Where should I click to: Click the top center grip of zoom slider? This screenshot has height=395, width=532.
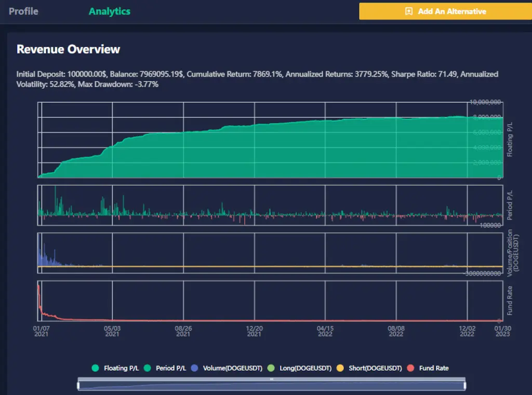pyautogui.click(x=271, y=379)
